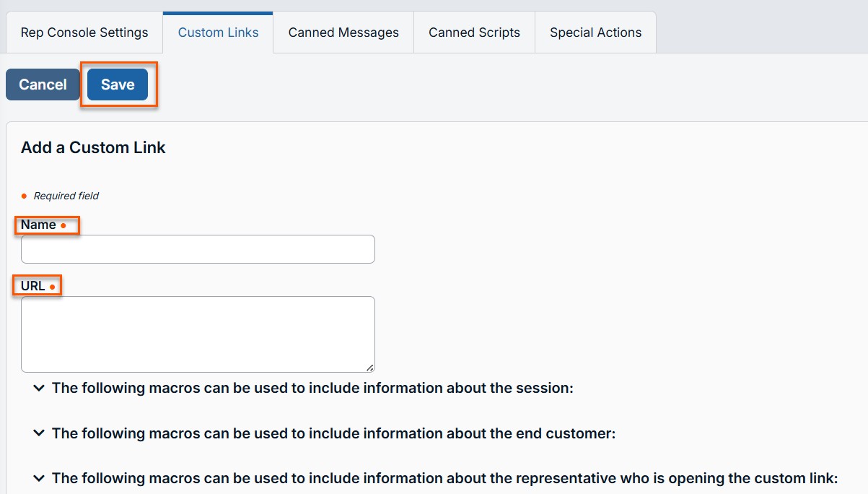This screenshot has width=868, height=494.
Task: Click the Add a Custom Link heading
Action: (93, 147)
